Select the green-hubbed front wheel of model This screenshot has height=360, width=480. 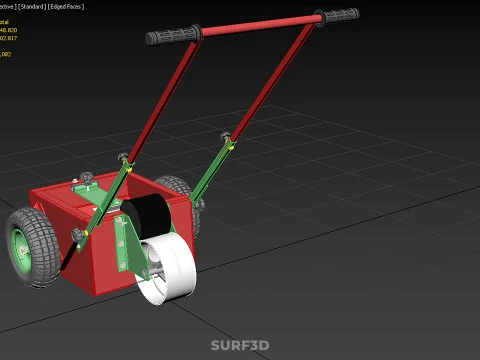(33, 247)
